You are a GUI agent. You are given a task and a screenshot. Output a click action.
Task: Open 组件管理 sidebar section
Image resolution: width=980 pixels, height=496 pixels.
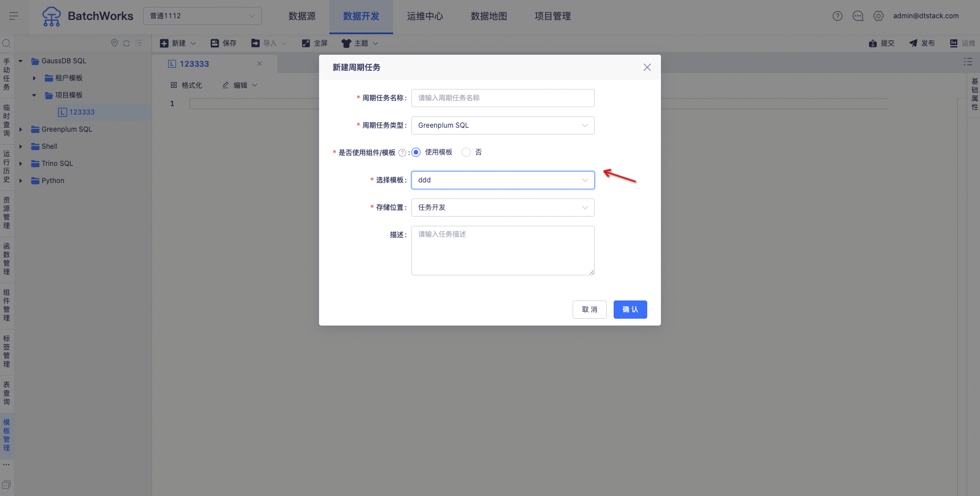(x=7, y=305)
